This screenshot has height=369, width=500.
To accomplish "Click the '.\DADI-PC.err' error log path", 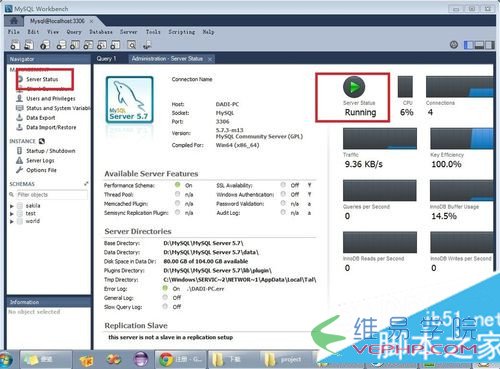I will pos(205,289).
